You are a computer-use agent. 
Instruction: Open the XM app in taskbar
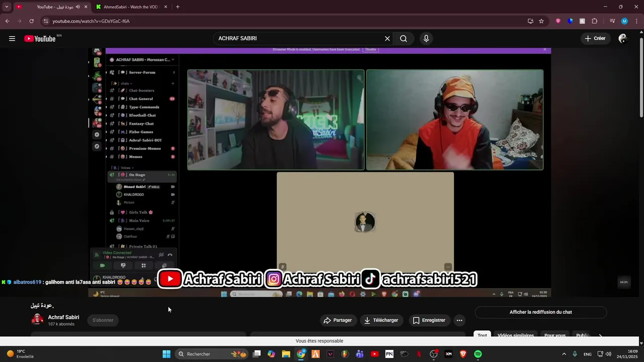click(448, 354)
